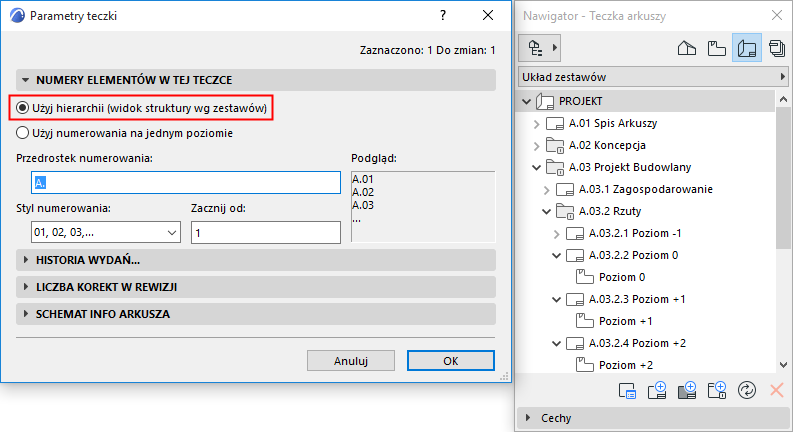This screenshot has width=793, height=432.
Task: Open the Publisher Sets stacked-pages icon
Action: (x=775, y=48)
